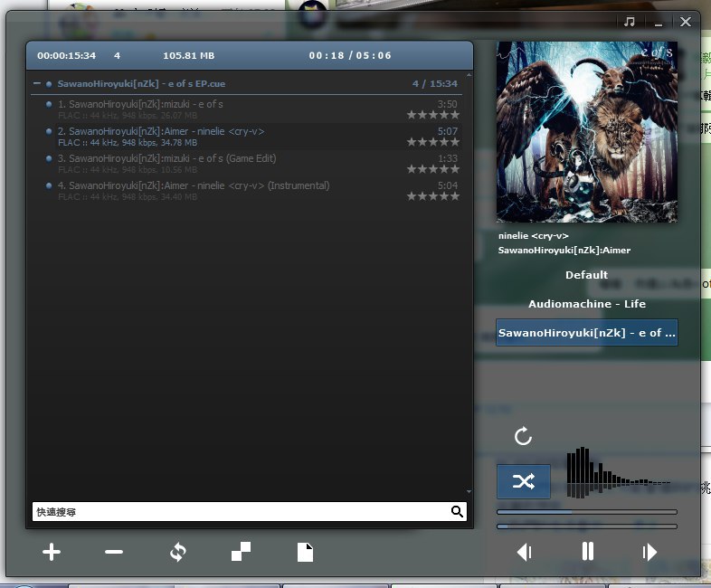Viewport: 711px width, 588px height.
Task: Click the magnifier icon in search box
Action: pyautogui.click(x=457, y=511)
